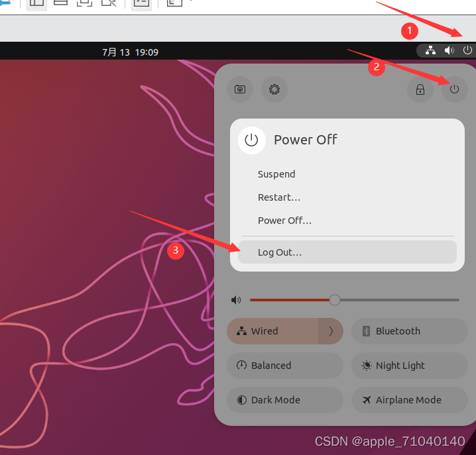Lock the screen with the padlock button
This screenshot has width=476, height=455.
[420, 89]
